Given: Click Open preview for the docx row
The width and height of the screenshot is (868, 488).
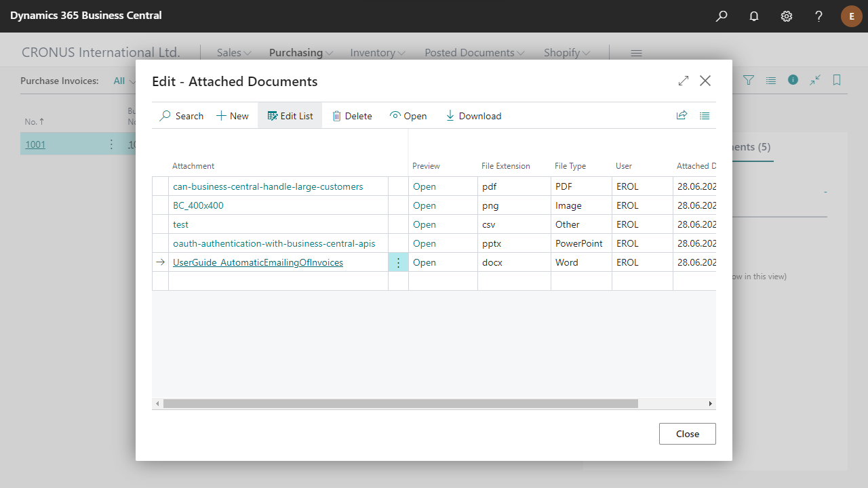Looking at the screenshot, I should click(425, 262).
